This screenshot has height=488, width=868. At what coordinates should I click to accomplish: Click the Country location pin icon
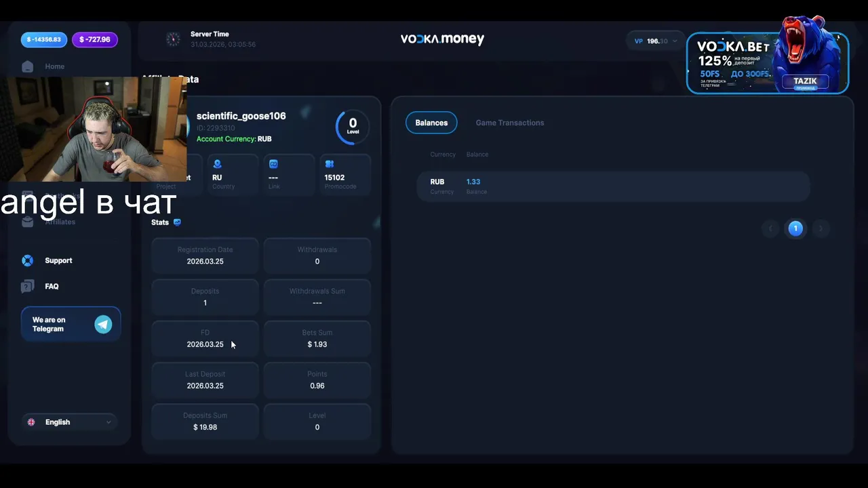pos(217,164)
